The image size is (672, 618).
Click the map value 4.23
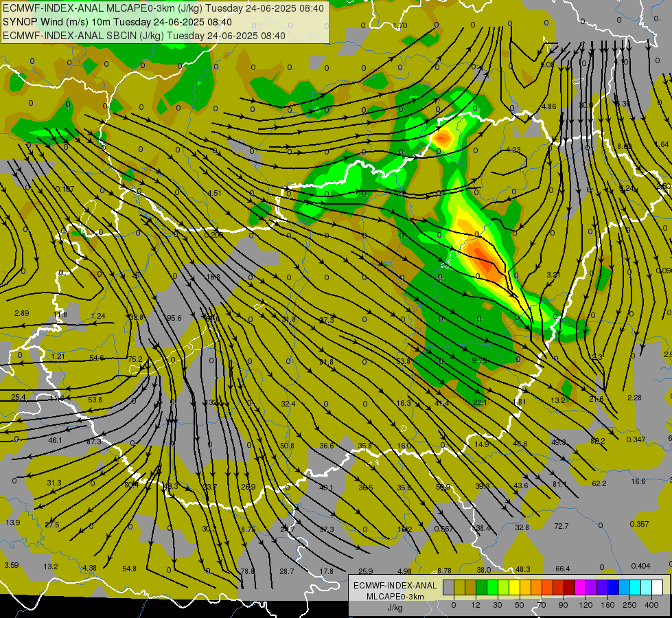[x=514, y=150]
